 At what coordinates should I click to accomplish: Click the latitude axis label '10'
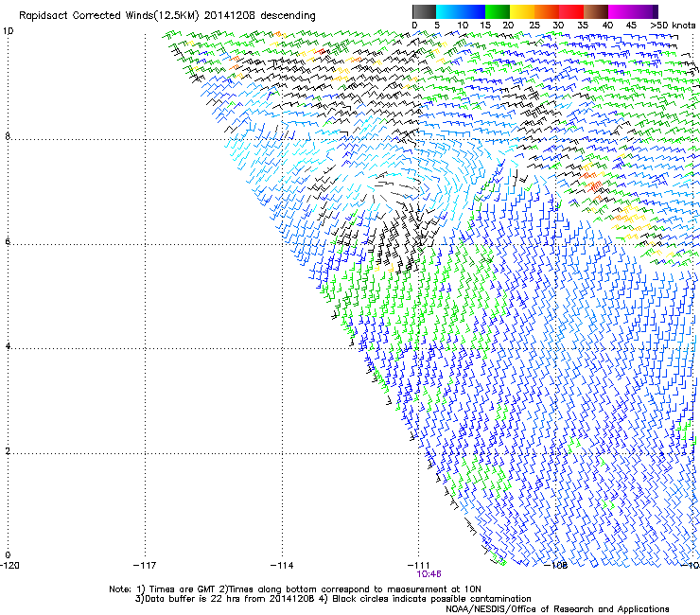pos(8,31)
